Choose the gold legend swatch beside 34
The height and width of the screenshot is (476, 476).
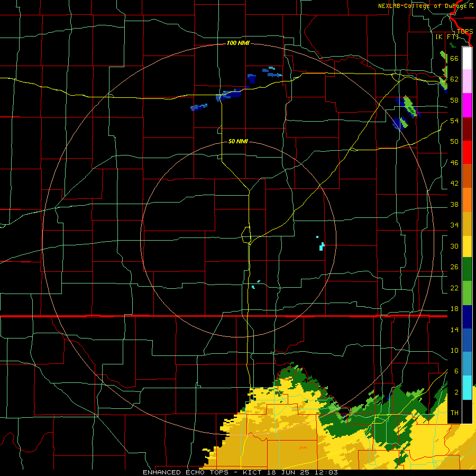(467, 223)
